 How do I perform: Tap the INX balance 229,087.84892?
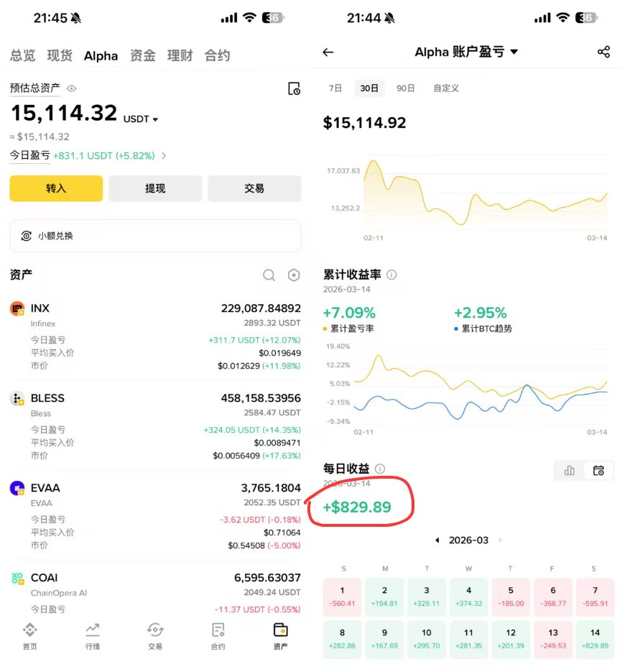coord(261,308)
